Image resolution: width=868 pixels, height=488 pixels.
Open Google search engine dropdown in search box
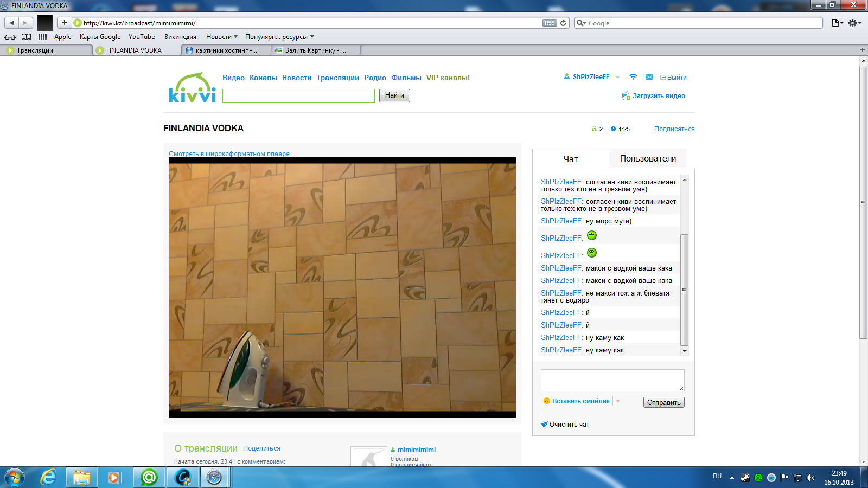[581, 23]
